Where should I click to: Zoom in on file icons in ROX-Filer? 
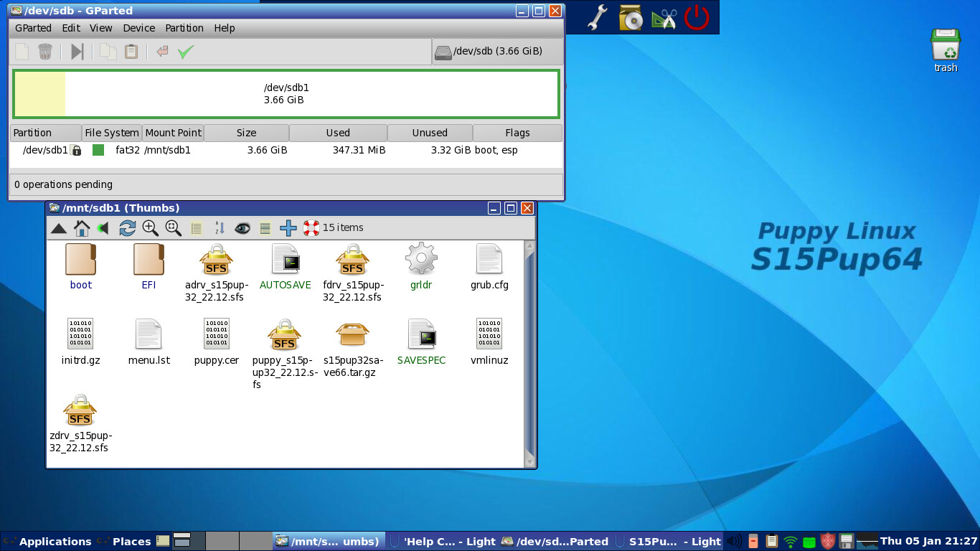(150, 227)
